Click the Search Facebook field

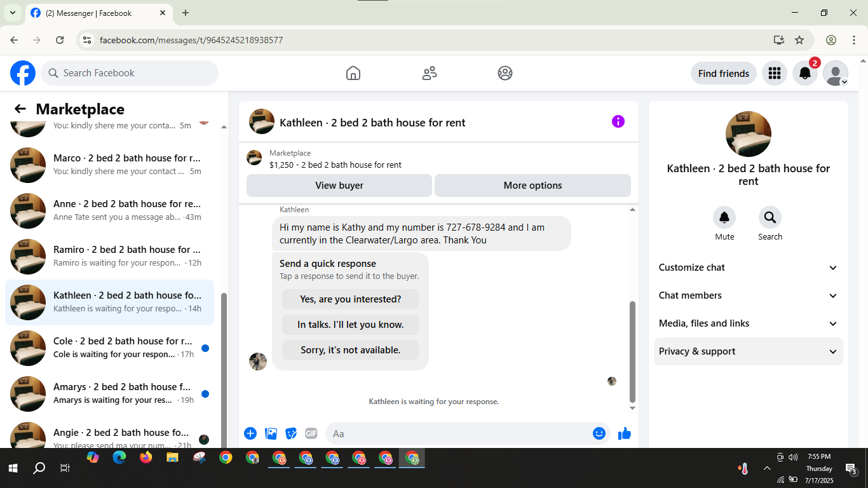(x=130, y=73)
